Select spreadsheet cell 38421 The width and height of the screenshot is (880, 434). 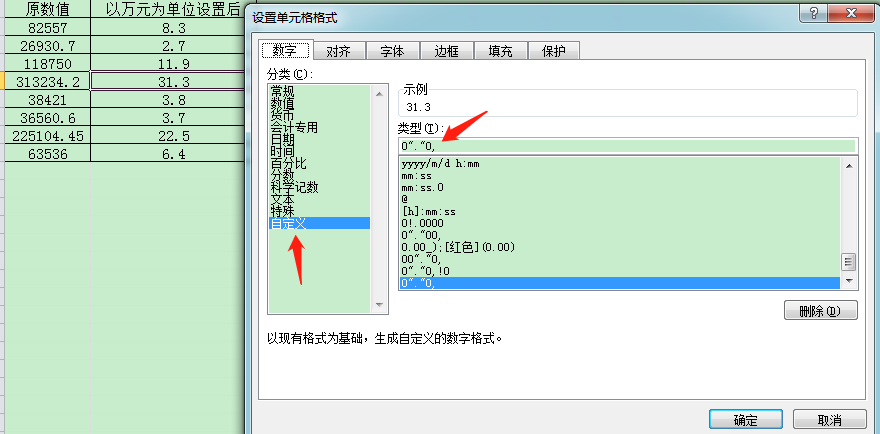[x=47, y=100]
